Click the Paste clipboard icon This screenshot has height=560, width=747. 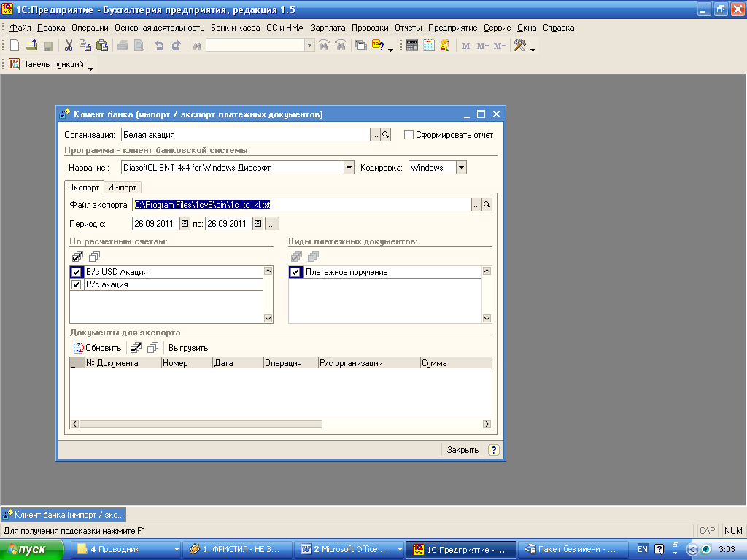(x=102, y=45)
